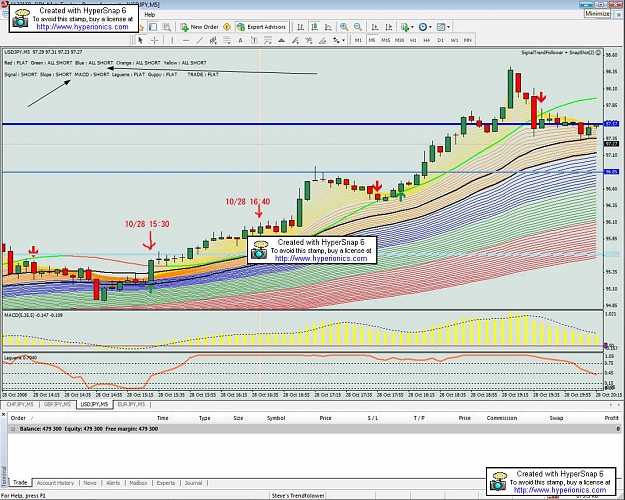This screenshot has width=625, height=500.
Task: Click the magnifier tester icon left of New Order
Action: [167, 27]
